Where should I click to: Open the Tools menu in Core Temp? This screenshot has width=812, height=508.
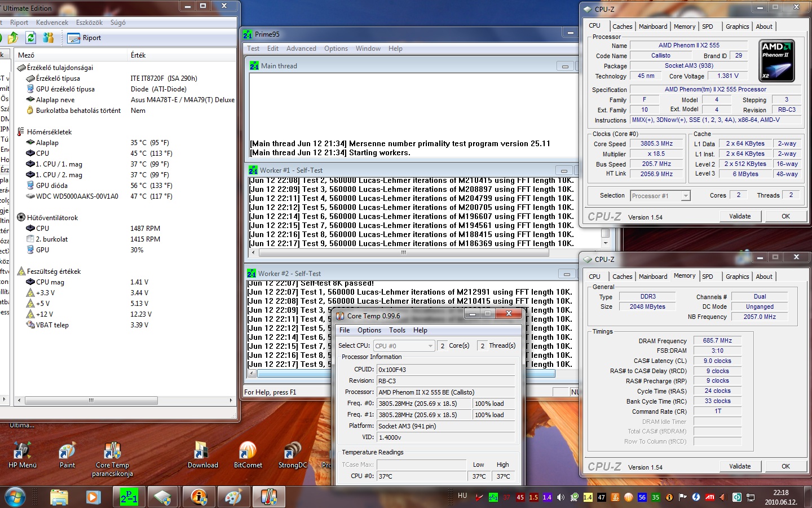397,330
